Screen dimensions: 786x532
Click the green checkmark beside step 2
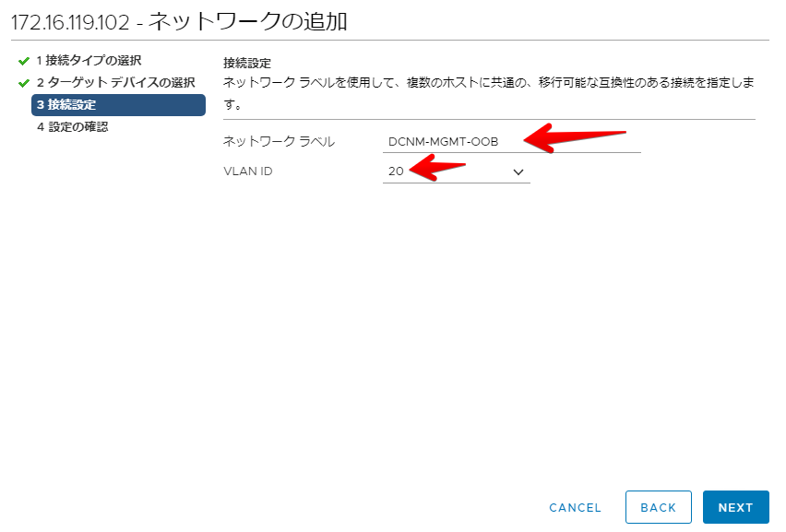24,83
